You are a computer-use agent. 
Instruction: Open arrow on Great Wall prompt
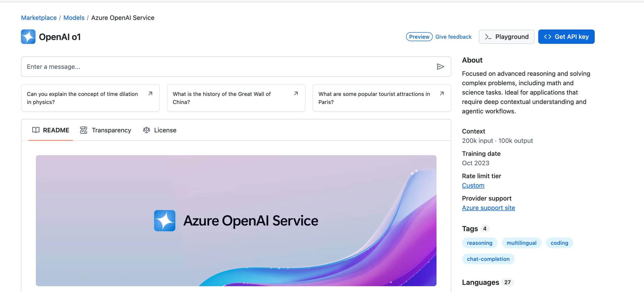coord(296,94)
